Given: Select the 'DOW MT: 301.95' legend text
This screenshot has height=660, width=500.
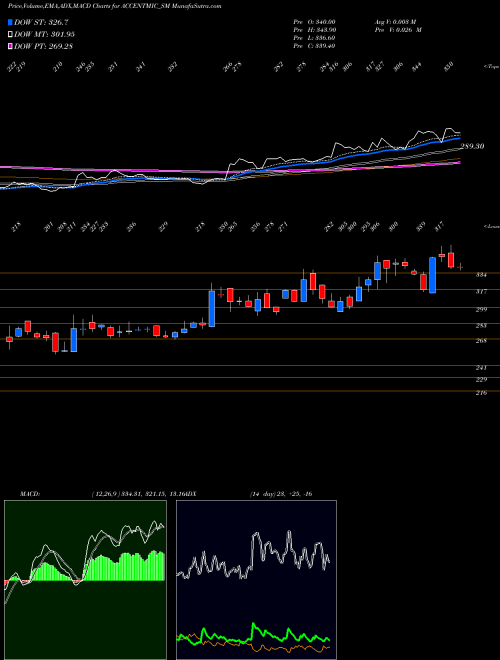Looking at the screenshot, I should 45,34.
